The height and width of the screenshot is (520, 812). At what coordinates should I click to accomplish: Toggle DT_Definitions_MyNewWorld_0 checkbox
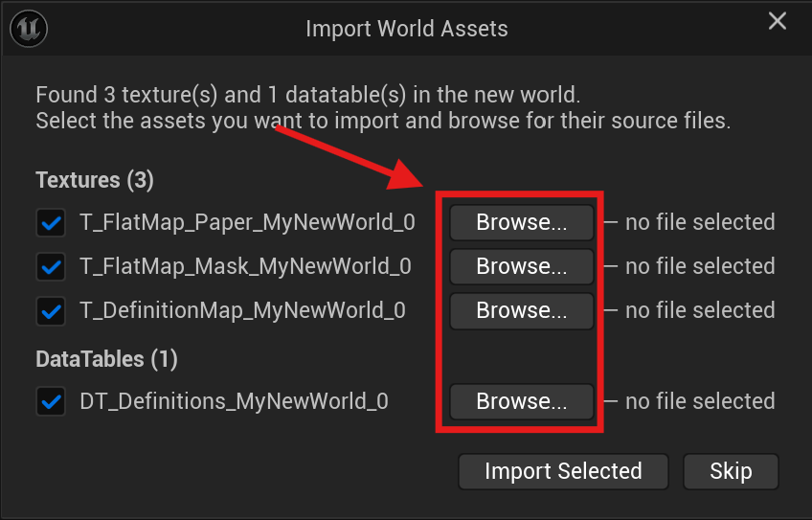pyautogui.click(x=51, y=401)
